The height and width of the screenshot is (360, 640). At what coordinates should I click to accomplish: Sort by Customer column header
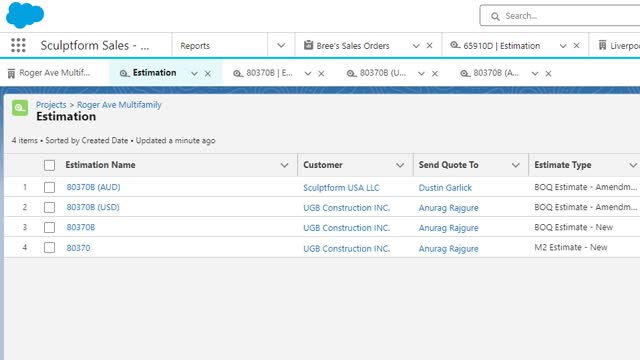pos(323,165)
